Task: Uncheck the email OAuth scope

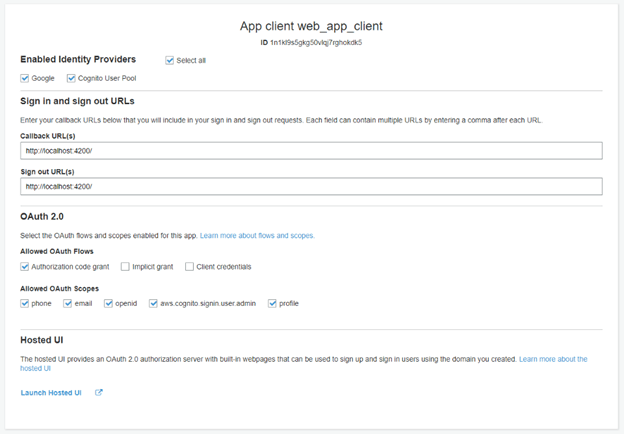Action: tap(68, 303)
